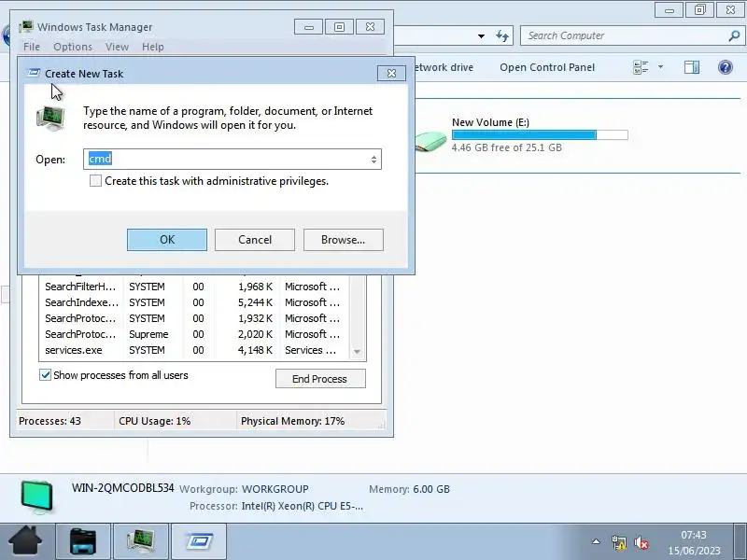Viewport: 747px width, 560px height.
Task: Switch to Task Manager taskbar icon
Action: [x=141, y=541]
